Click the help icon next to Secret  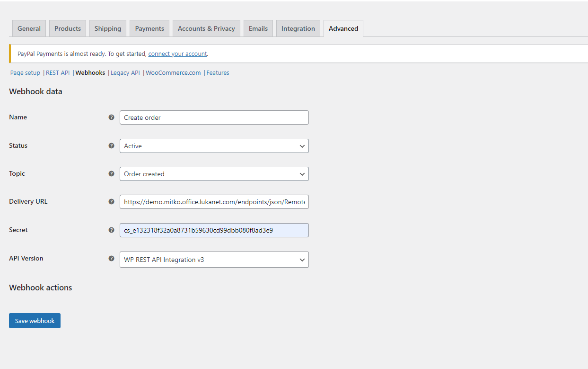pyautogui.click(x=111, y=230)
